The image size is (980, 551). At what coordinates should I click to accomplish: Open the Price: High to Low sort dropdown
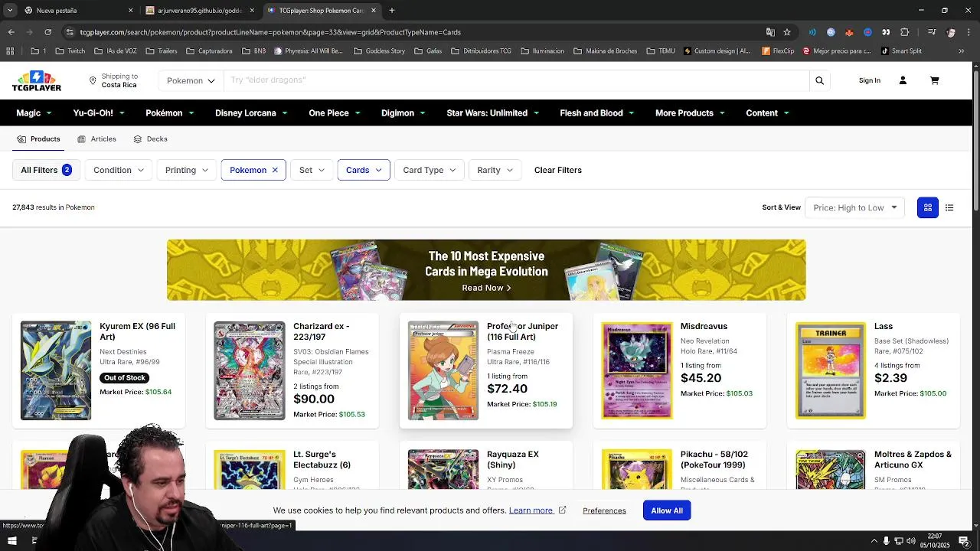854,207
